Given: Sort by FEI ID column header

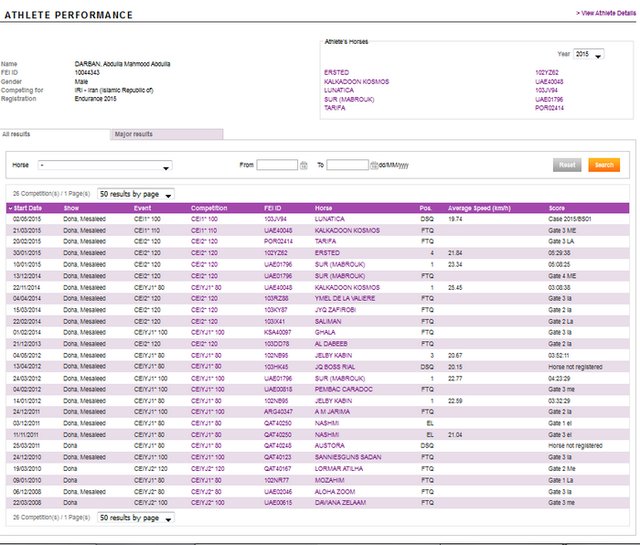Looking at the screenshot, I should (272, 208).
